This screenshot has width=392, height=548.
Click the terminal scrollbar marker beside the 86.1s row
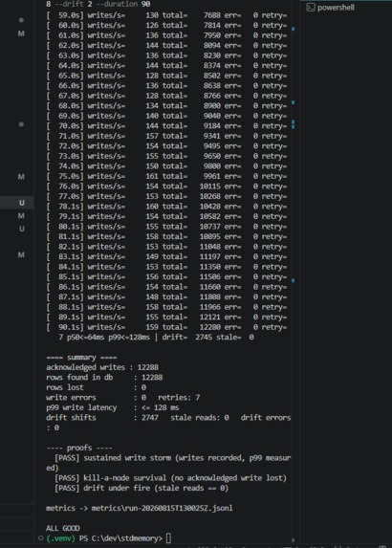[293, 280]
